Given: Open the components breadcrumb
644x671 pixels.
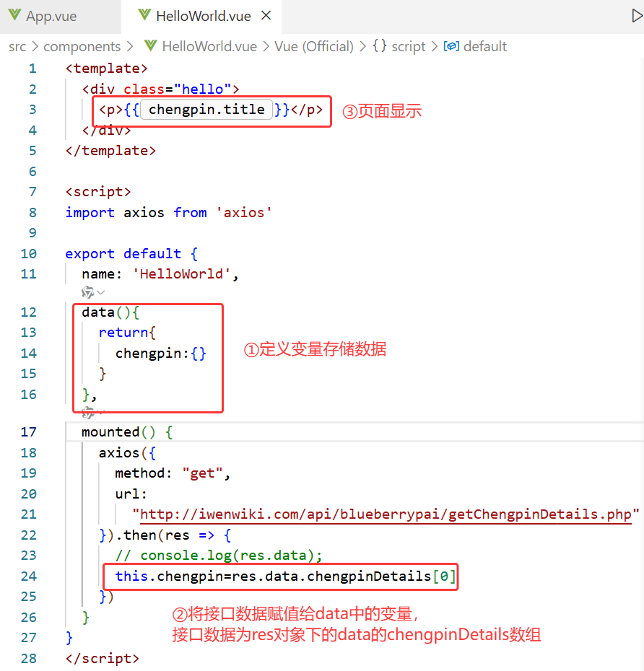Looking at the screenshot, I should pyautogui.click(x=82, y=46).
